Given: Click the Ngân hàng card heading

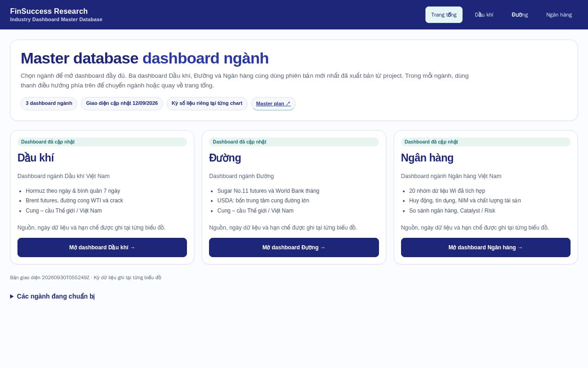Looking at the screenshot, I should pyautogui.click(x=427, y=158).
